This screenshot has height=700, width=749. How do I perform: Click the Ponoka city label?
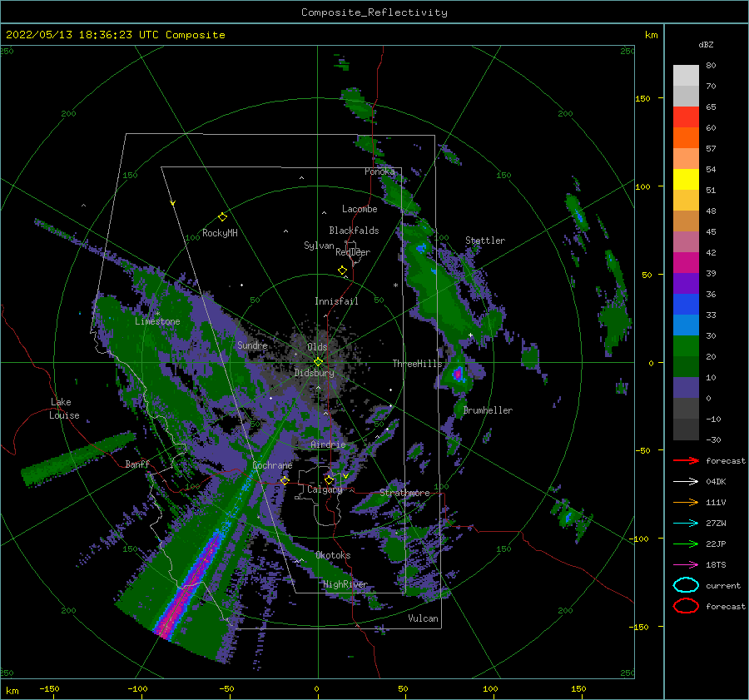pyautogui.click(x=379, y=171)
